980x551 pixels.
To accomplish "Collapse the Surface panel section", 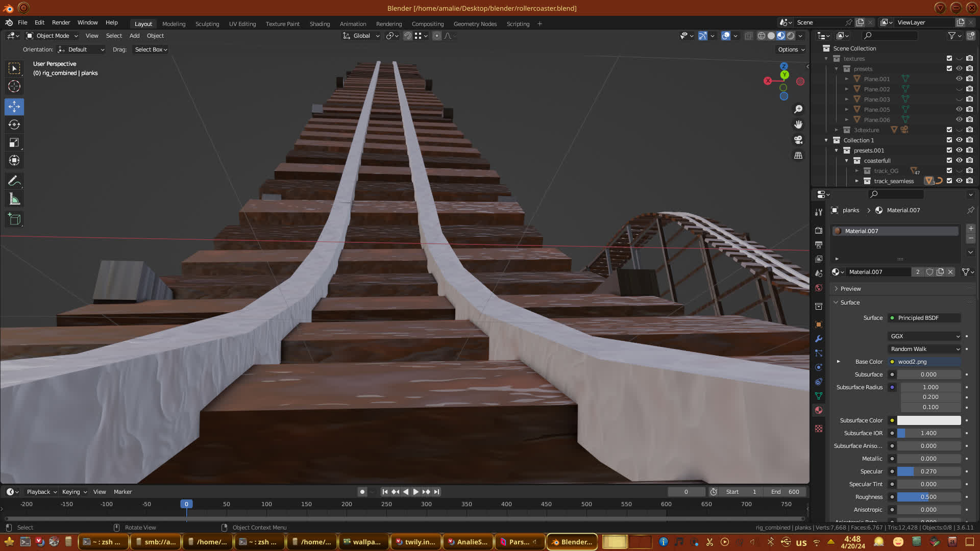I will (x=850, y=303).
